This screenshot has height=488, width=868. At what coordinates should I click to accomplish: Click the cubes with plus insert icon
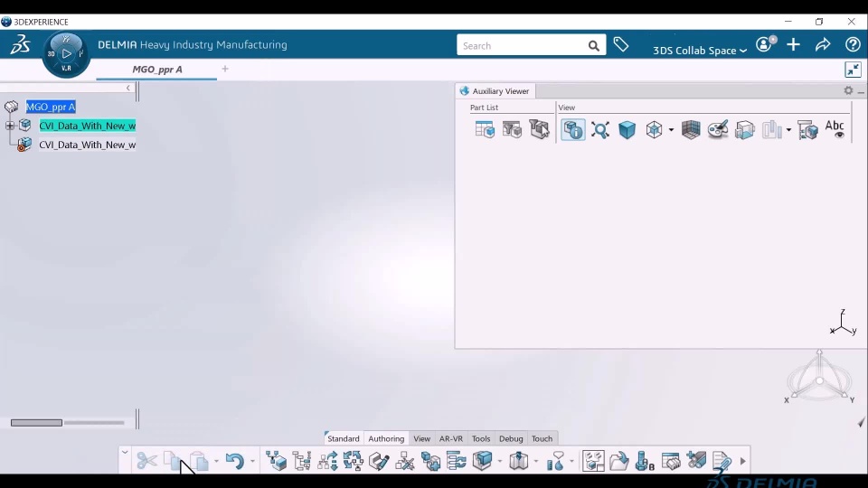tap(430, 460)
